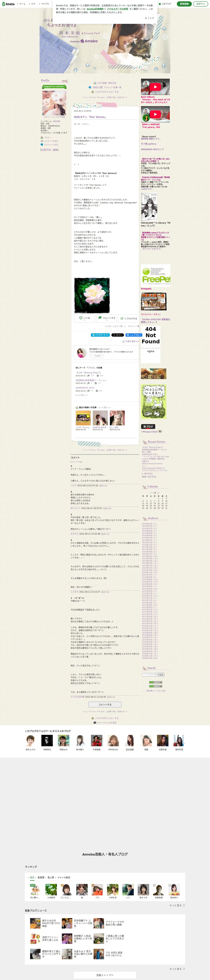210x980 pixels.
Task: Open the アクセスデータの利用 link
Action: [117, 9]
